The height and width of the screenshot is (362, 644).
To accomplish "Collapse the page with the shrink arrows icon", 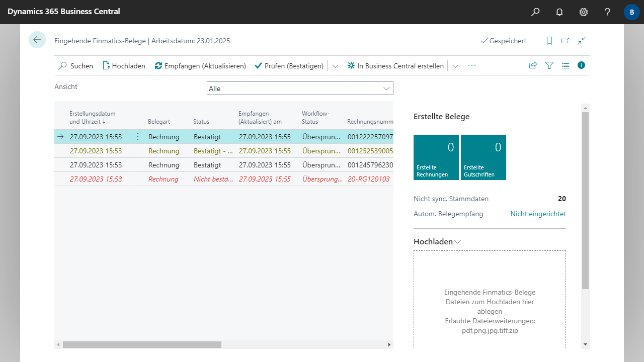I will [x=582, y=41].
